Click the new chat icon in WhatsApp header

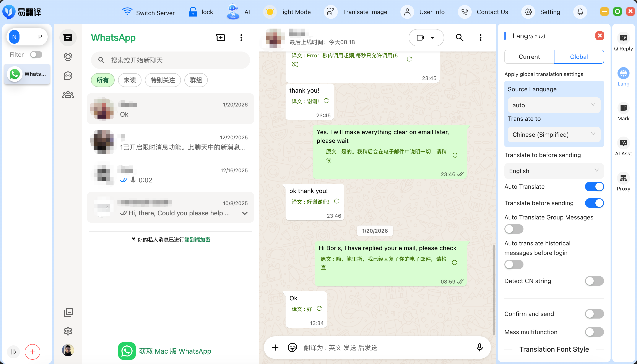(x=220, y=37)
